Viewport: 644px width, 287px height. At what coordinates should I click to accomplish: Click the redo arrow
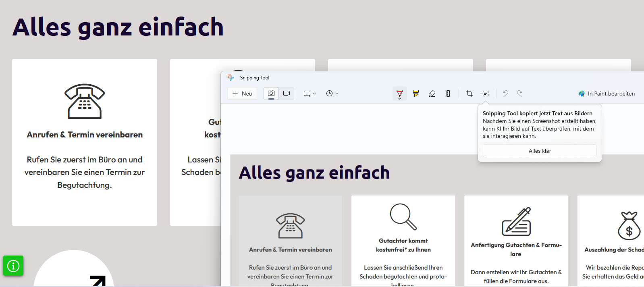tap(520, 94)
